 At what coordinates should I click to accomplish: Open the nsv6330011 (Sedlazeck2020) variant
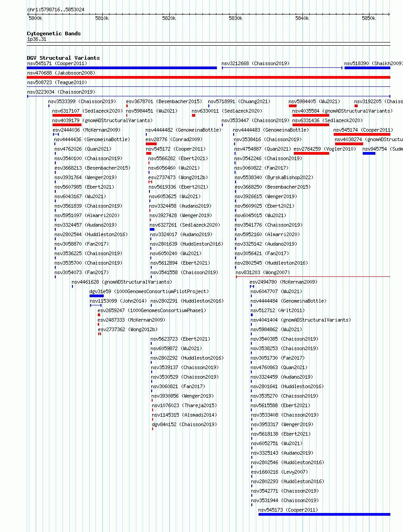pyautogui.click(x=227, y=111)
